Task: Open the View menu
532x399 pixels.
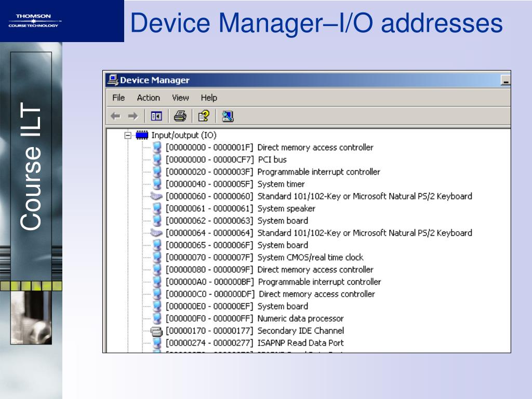Action: tap(180, 98)
